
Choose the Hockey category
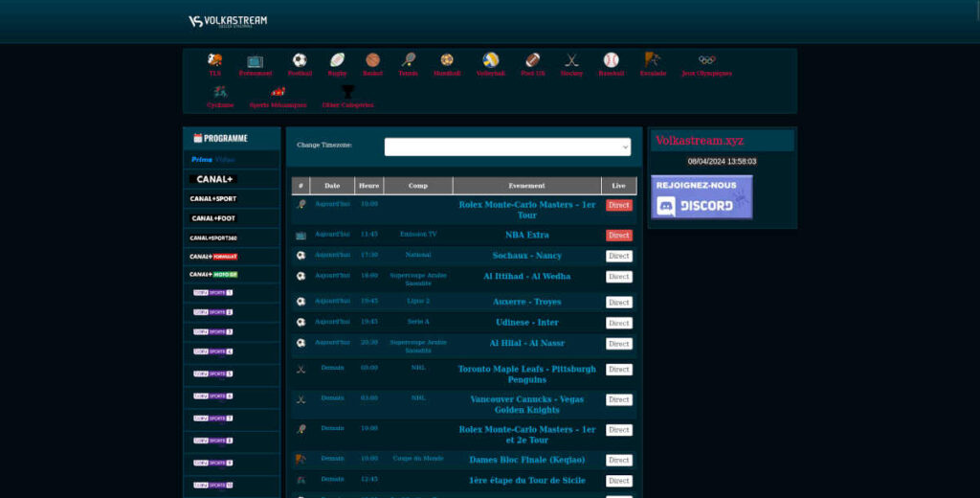572,60
